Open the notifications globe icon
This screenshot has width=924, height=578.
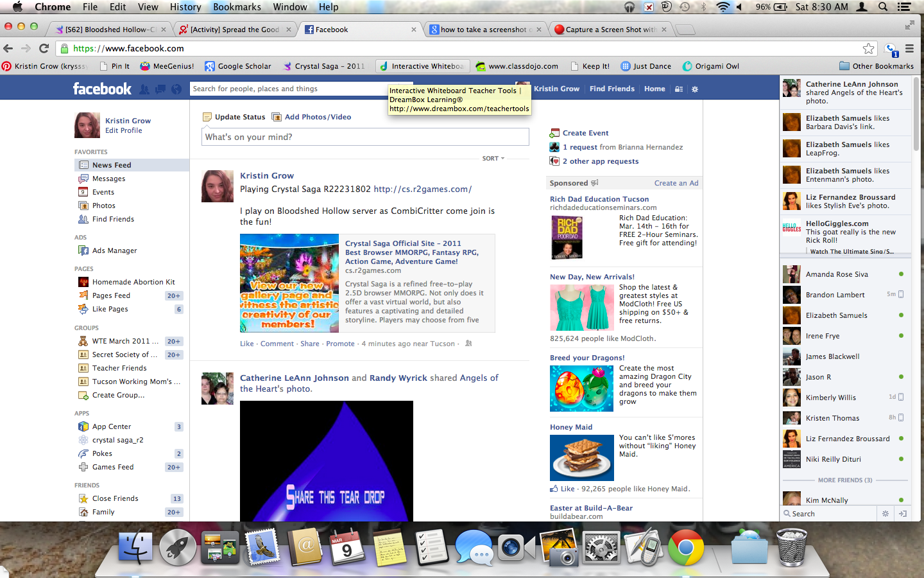click(x=176, y=89)
